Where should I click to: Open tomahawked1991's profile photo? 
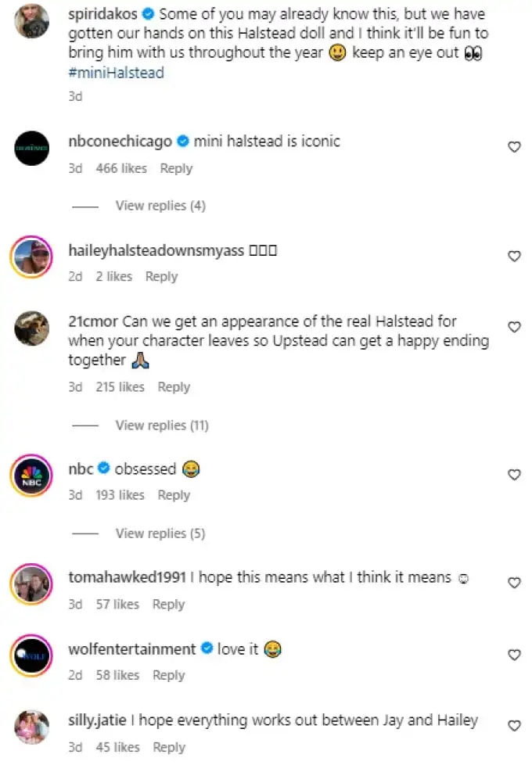(x=32, y=584)
